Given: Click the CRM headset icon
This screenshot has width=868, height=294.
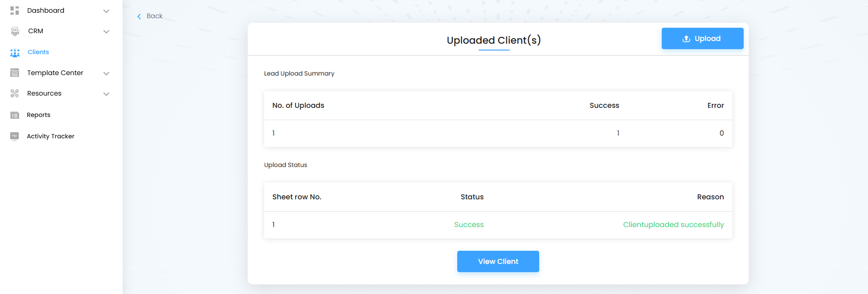Looking at the screenshot, I should point(15,31).
